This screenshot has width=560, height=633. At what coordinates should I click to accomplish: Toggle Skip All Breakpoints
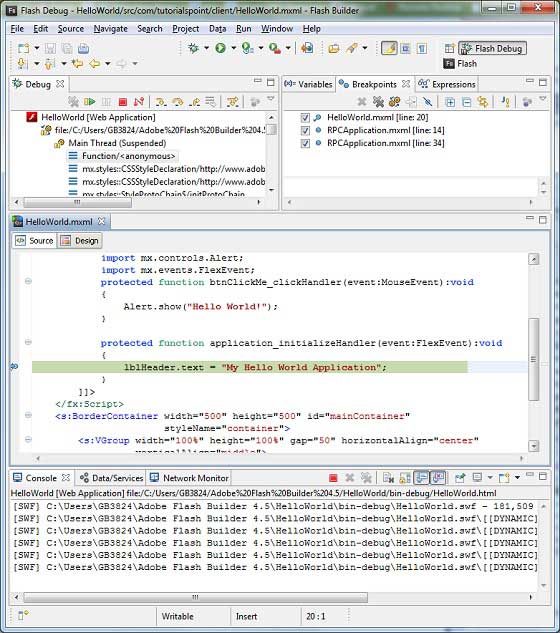(428, 102)
